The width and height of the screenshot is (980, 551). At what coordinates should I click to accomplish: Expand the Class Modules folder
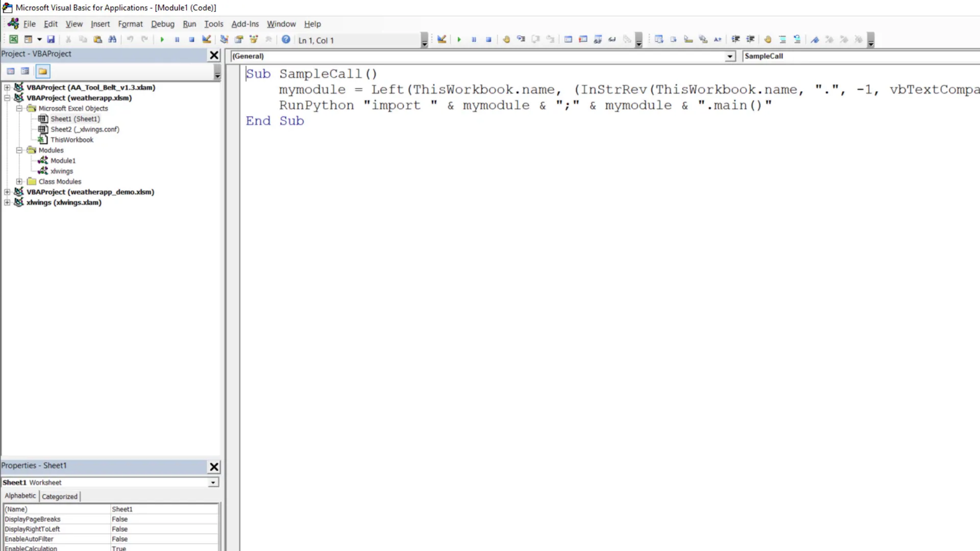click(x=19, y=181)
